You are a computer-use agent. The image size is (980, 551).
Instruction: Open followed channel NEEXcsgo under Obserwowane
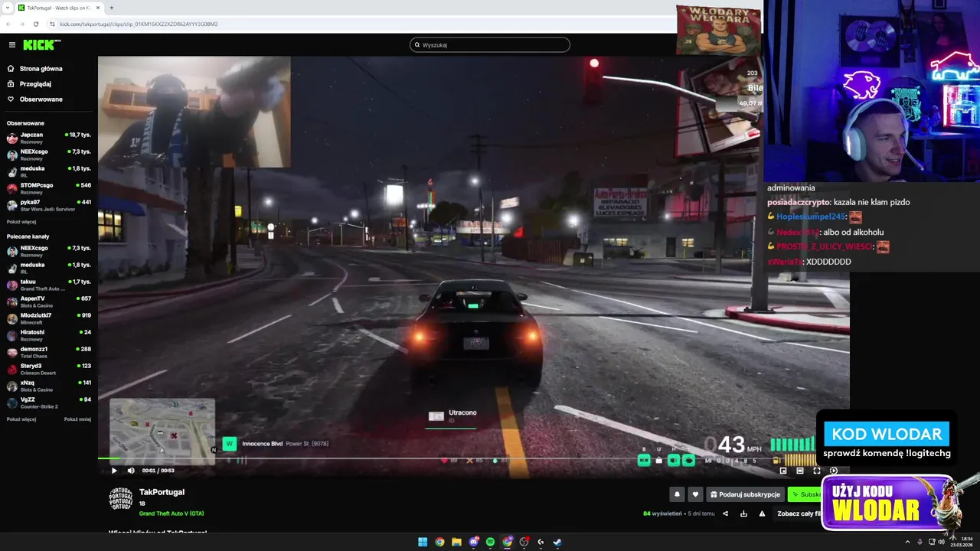pyautogui.click(x=49, y=155)
